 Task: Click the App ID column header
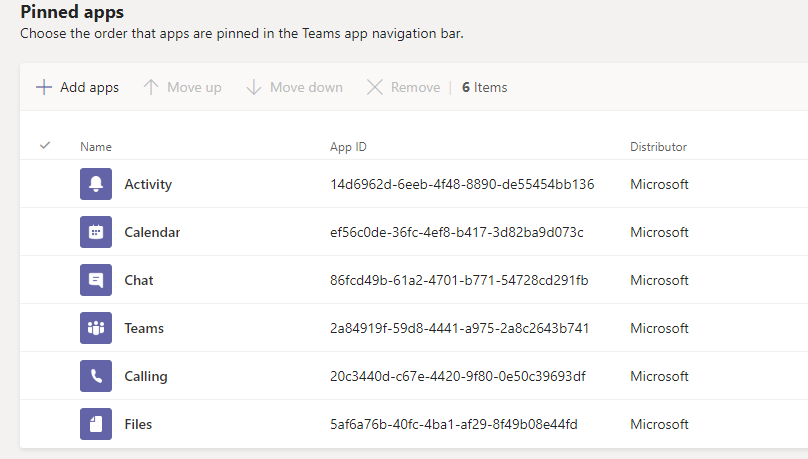[348, 147]
